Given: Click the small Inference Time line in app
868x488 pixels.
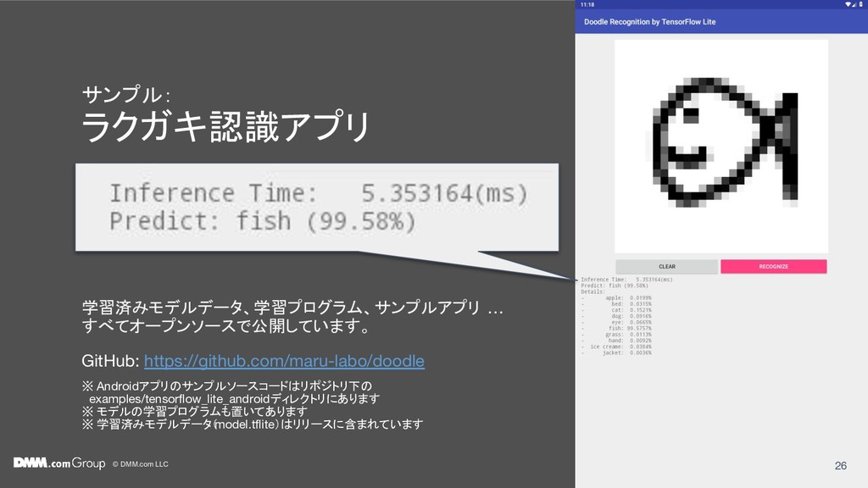Looking at the screenshot, I should coord(626,280).
